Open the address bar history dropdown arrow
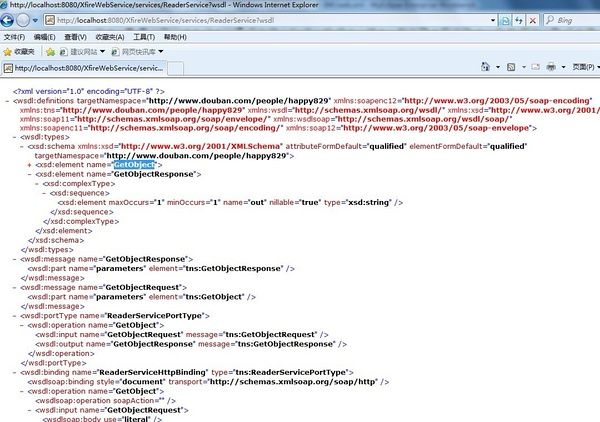600x422 pixels. click(x=493, y=20)
